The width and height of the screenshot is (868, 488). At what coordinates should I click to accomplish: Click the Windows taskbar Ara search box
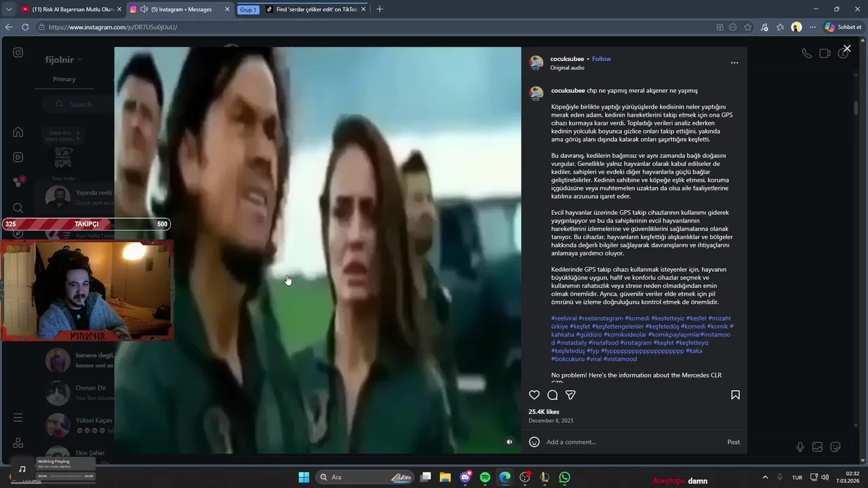click(366, 477)
